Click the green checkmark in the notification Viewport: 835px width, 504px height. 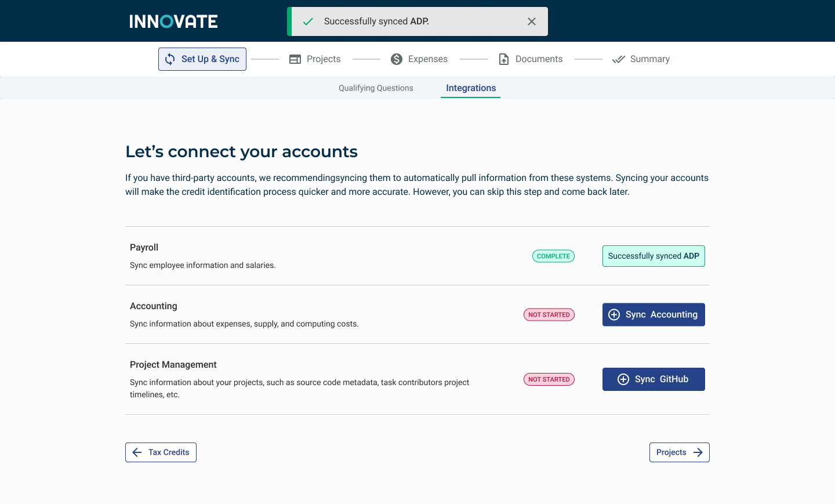point(308,21)
